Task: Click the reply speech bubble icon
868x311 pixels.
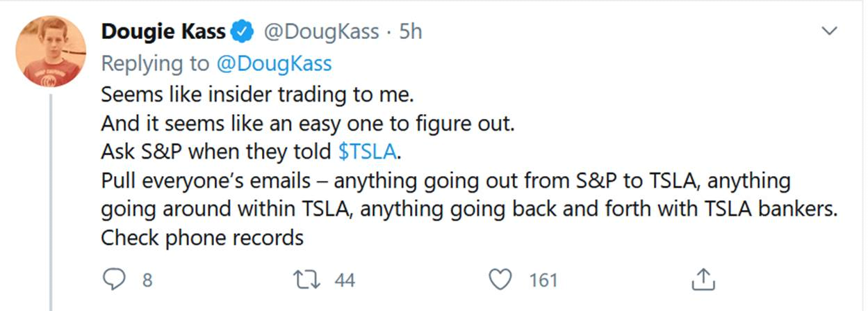Action: click(113, 280)
